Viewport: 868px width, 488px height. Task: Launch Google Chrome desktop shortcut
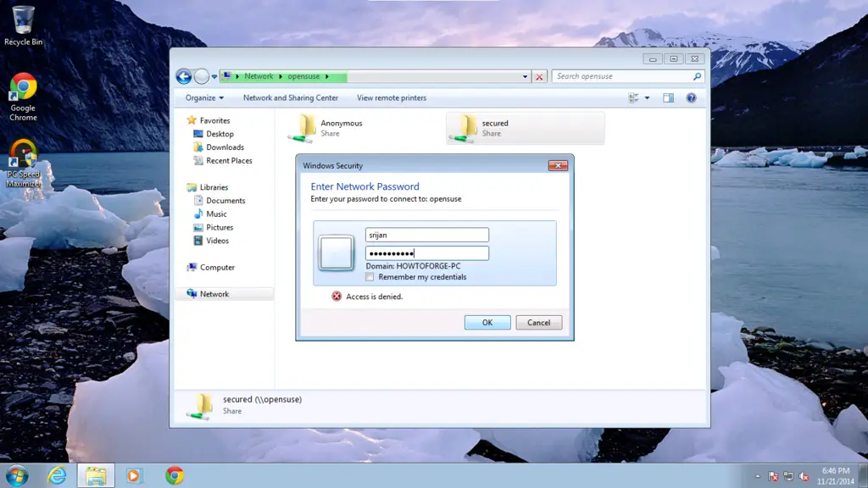coord(23,97)
